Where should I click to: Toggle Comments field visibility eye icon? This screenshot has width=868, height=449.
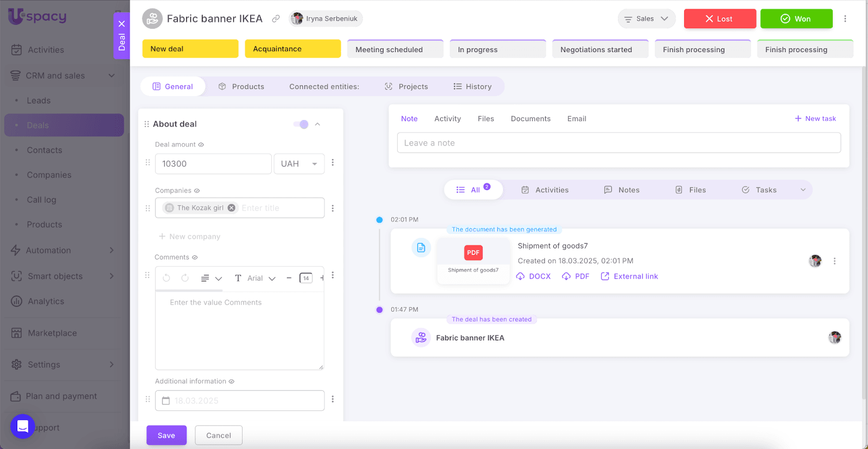coord(195,257)
